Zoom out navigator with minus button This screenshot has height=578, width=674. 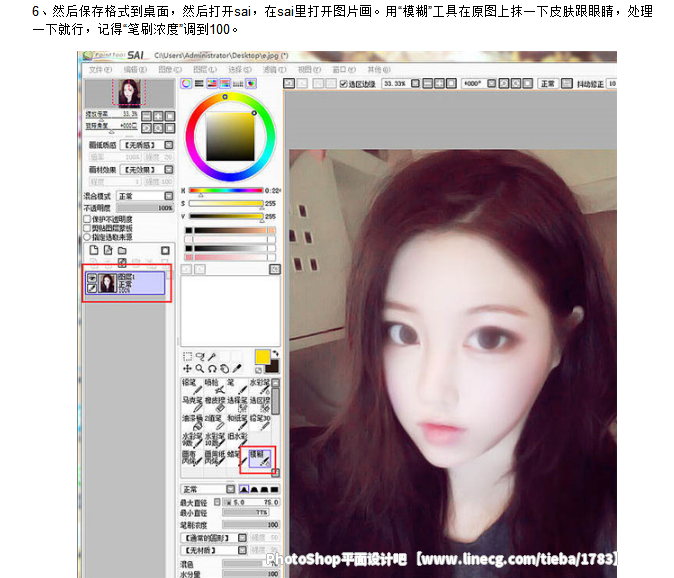pyautogui.click(x=147, y=116)
